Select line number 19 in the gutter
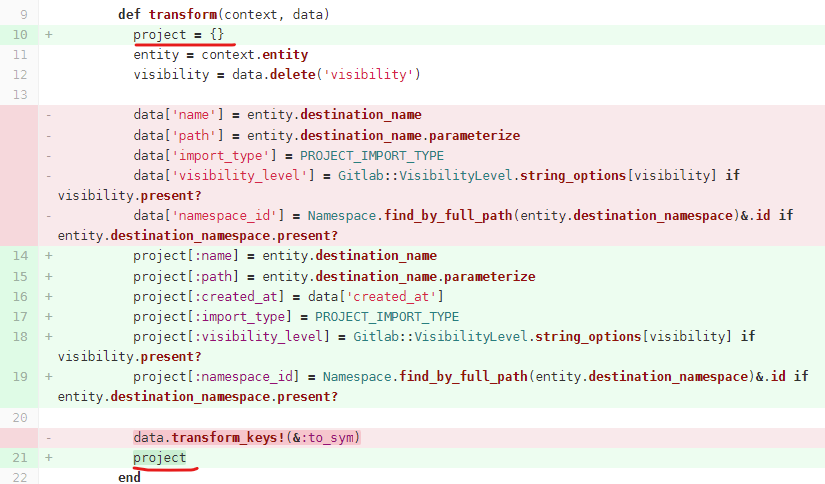 [x=21, y=377]
